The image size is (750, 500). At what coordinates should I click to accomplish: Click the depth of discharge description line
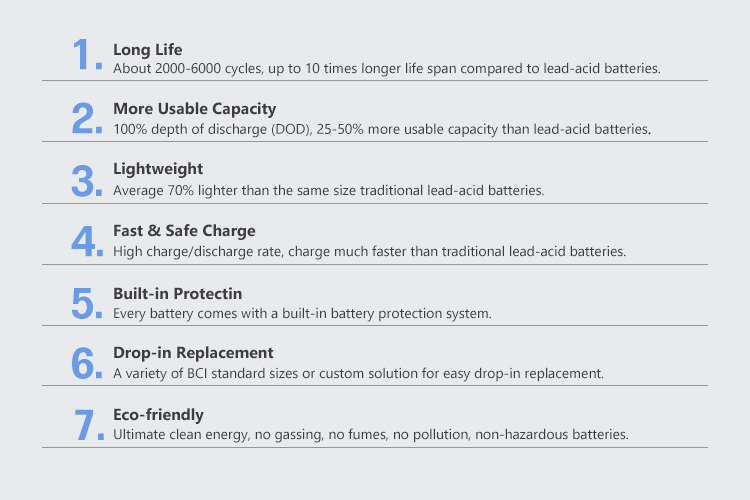[382, 130]
